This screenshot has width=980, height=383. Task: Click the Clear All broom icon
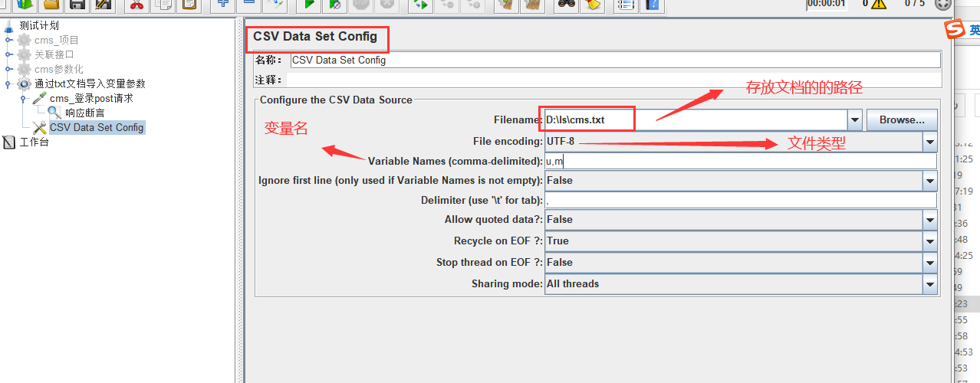[531, 5]
